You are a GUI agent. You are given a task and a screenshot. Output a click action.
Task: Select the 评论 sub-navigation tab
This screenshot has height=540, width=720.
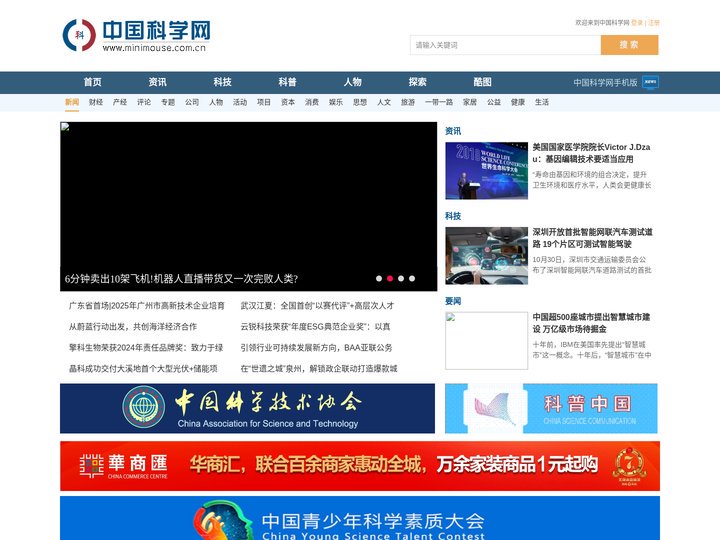144,102
